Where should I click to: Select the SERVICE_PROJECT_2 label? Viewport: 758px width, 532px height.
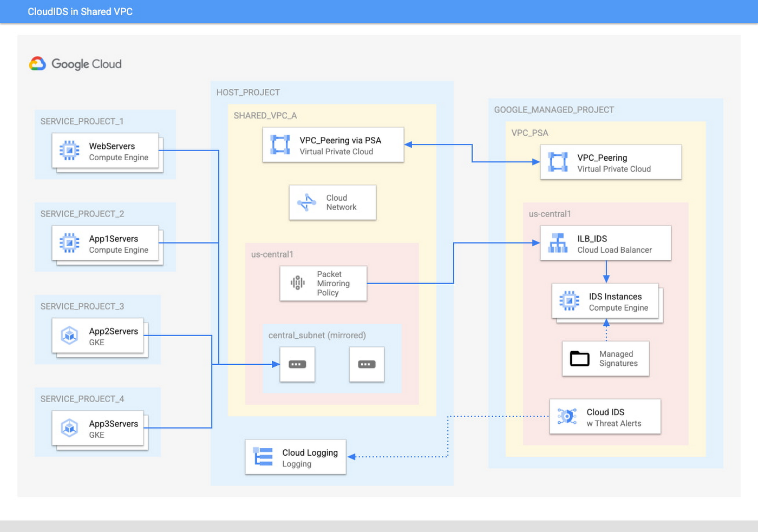coord(82,214)
